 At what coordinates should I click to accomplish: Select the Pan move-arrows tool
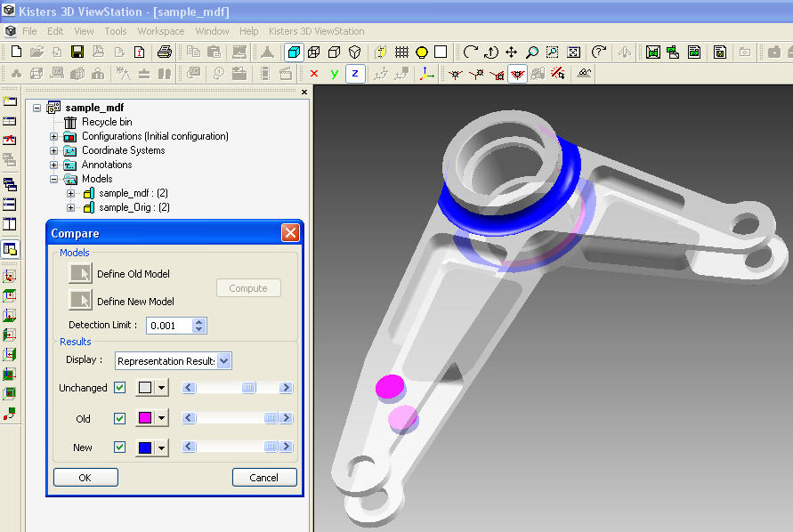click(511, 52)
